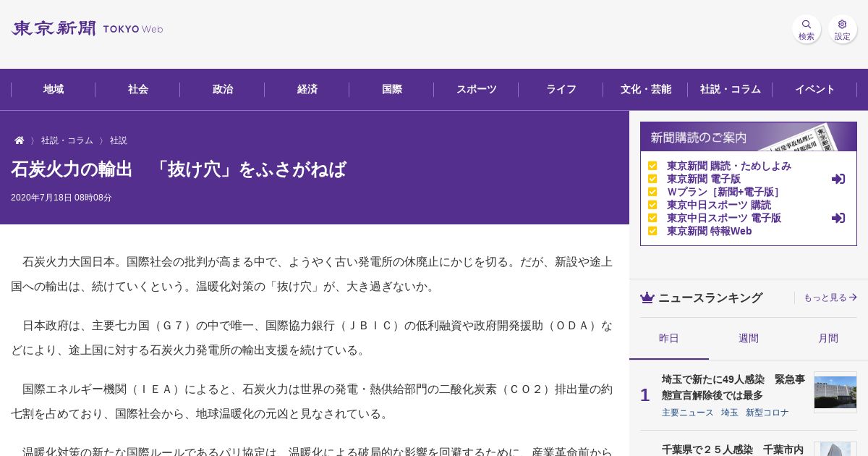
Task: Open the 経済 navigation menu
Action: point(307,90)
